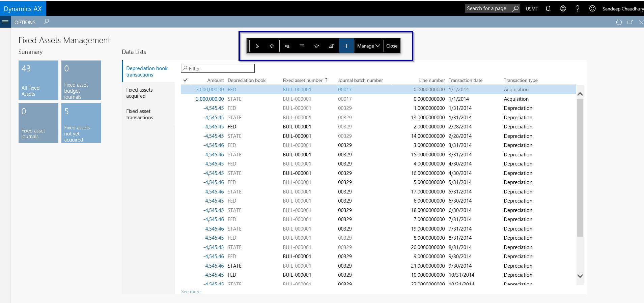Open the Line number column header
Viewport: 644px width, 303px height.
click(x=432, y=80)
